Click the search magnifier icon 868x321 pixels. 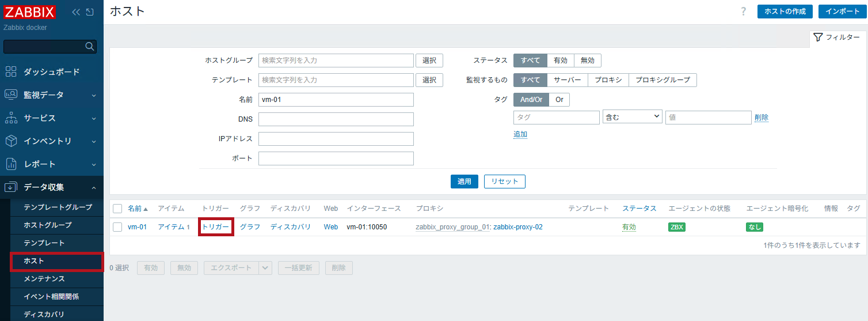click(89, 47)
